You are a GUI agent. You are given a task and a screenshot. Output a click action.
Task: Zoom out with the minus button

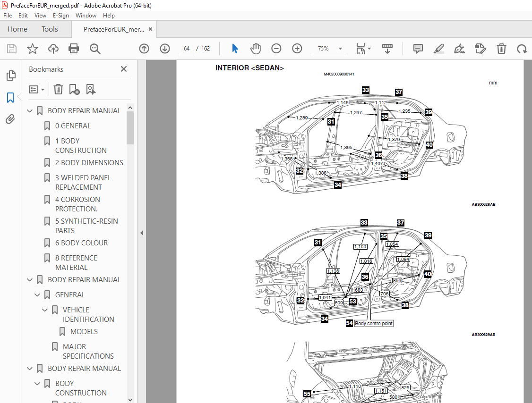coord(276,49)
